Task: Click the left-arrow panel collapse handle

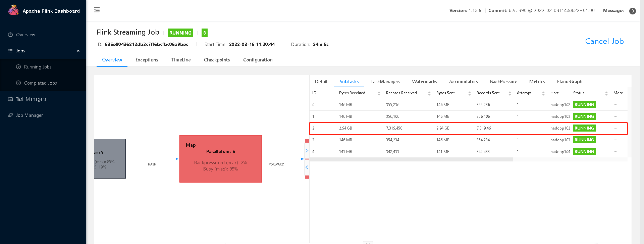Action: pos(307,167)
